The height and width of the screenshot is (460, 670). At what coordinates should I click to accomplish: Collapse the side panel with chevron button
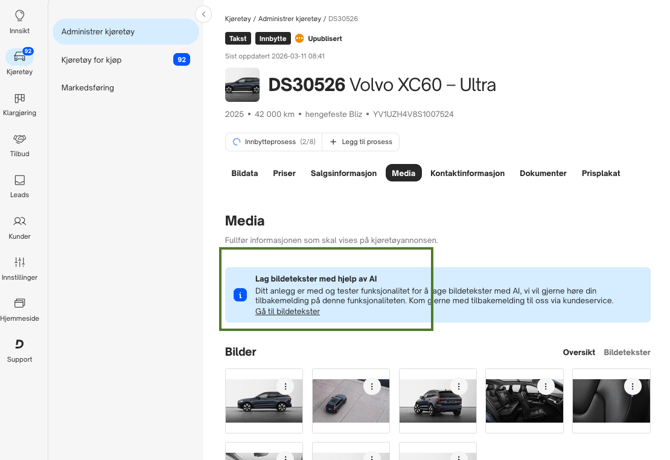point(203,14)
